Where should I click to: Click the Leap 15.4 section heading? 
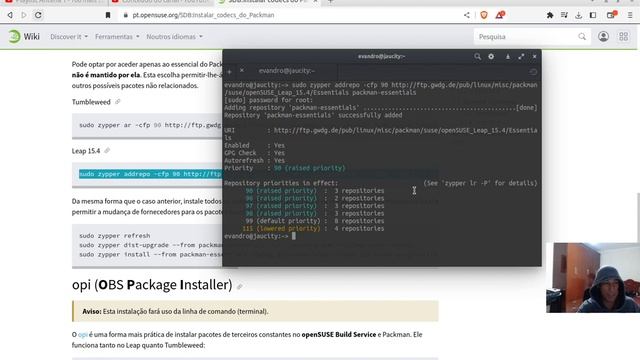point(86,151)
